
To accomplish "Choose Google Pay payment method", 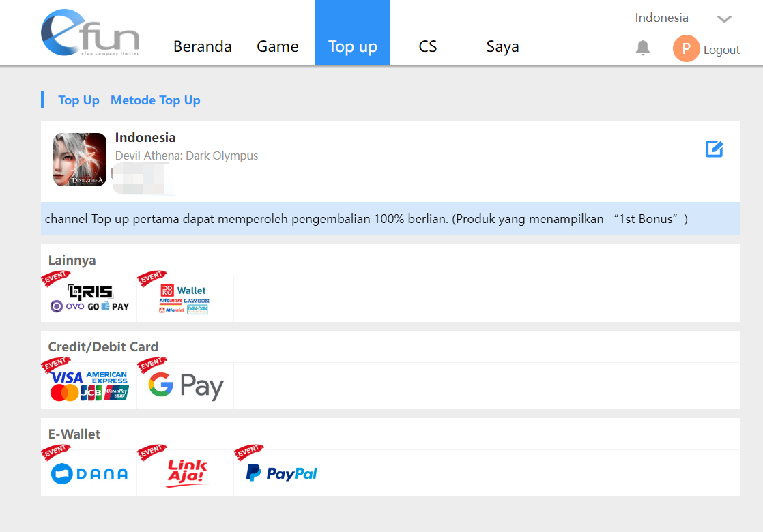I will coord(185,386).
